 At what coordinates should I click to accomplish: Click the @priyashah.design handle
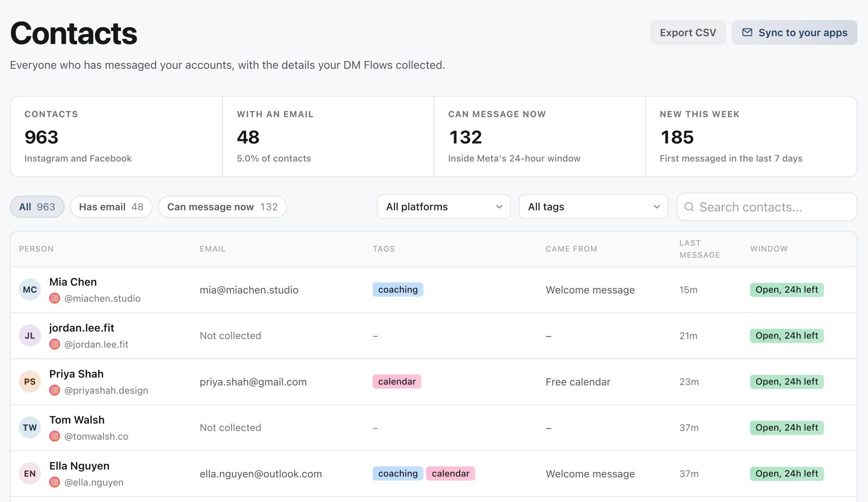click(x=106, y=391)
